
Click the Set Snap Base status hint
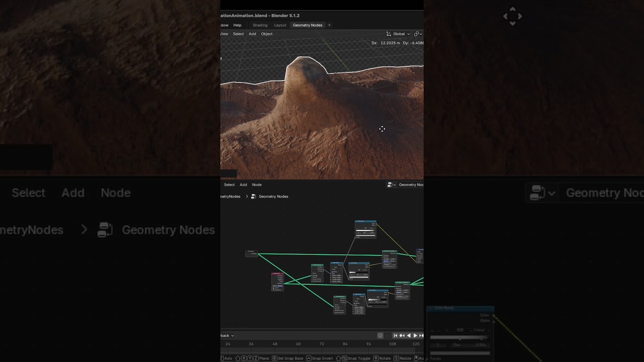coord(287,358)
